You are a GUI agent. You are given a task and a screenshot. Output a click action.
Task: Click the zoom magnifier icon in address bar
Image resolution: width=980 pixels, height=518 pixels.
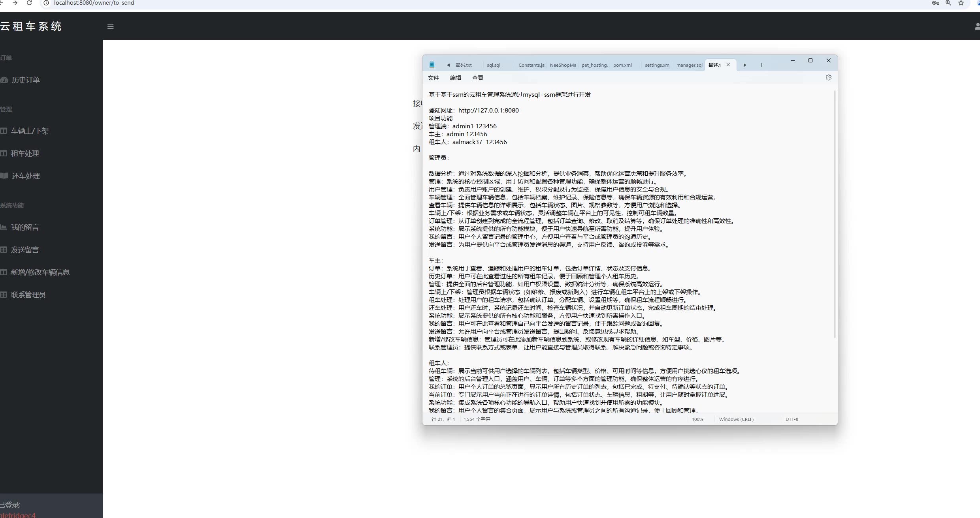tap(948, 3)
